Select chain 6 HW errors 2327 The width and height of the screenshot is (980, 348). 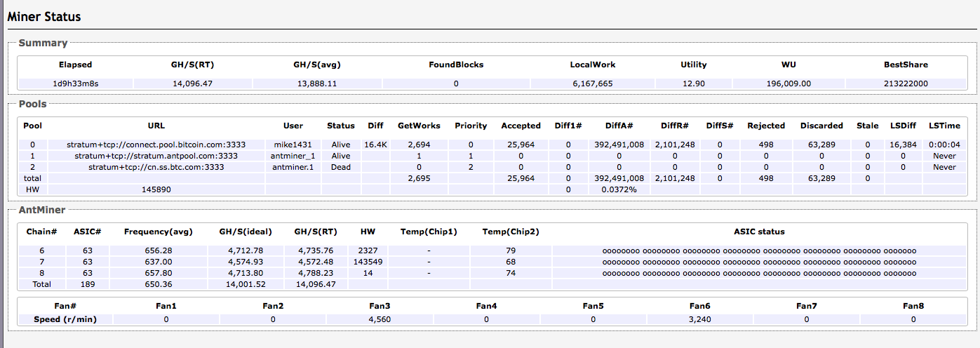(368, 250)
